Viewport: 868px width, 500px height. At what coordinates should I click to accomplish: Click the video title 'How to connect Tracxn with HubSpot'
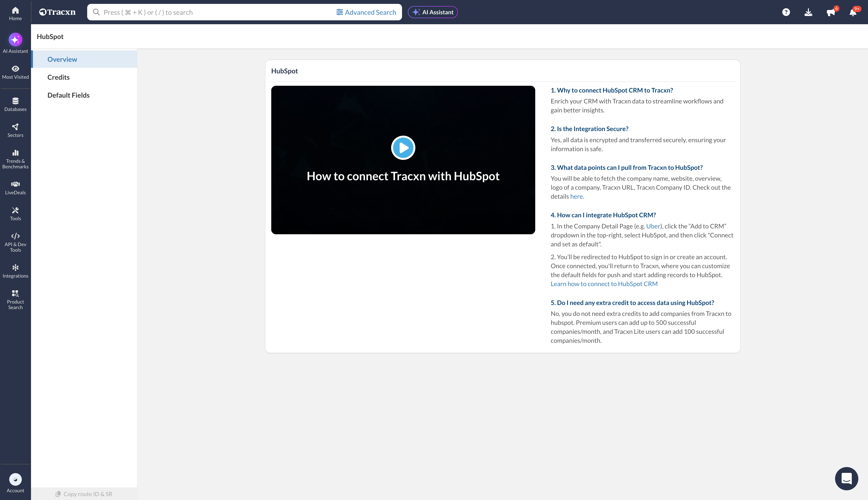coord(403,176)
